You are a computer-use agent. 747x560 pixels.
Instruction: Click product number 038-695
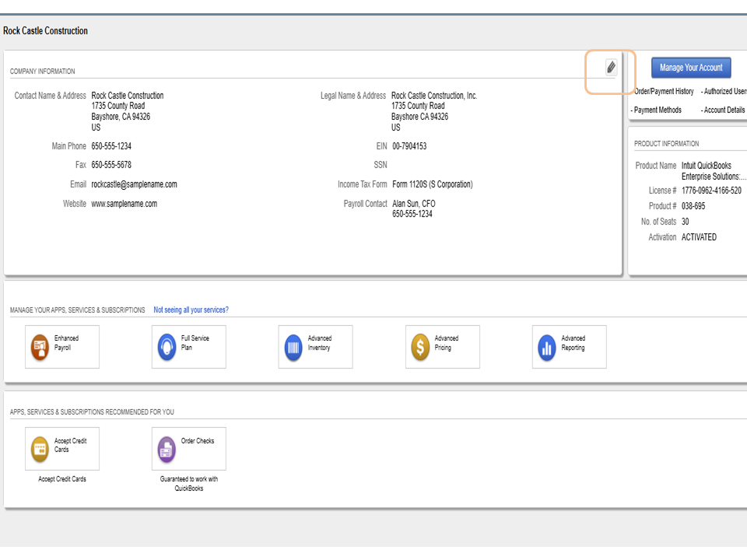tap(693, 206)
